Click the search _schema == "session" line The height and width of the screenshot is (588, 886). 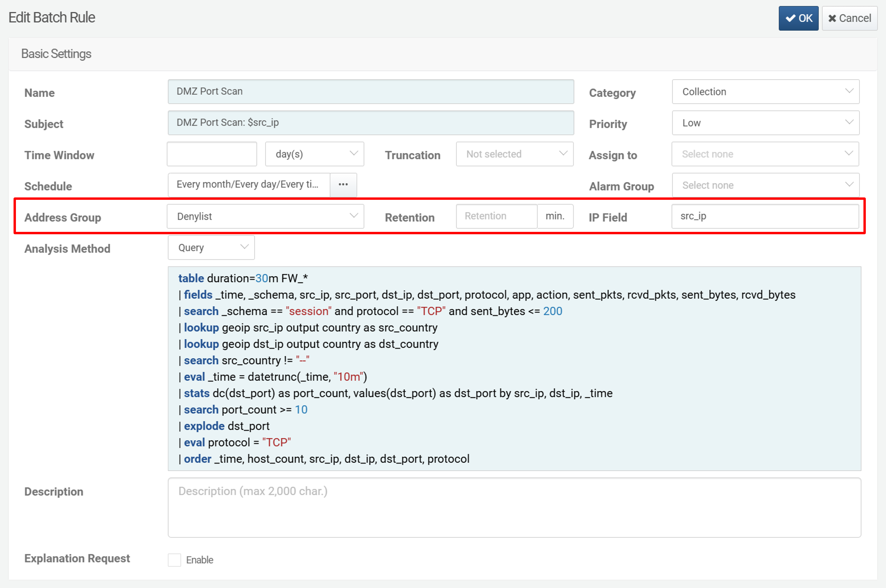coord(371,311)
